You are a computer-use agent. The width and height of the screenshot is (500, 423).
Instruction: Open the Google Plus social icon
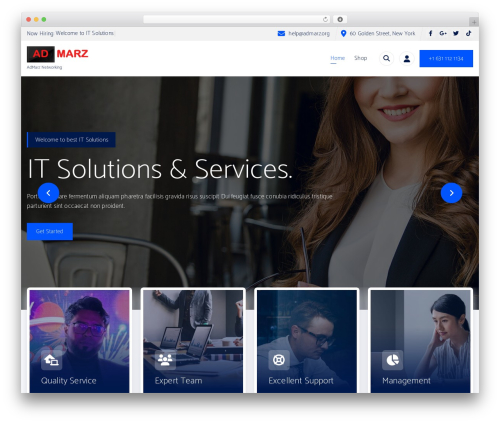coord(443,33)
